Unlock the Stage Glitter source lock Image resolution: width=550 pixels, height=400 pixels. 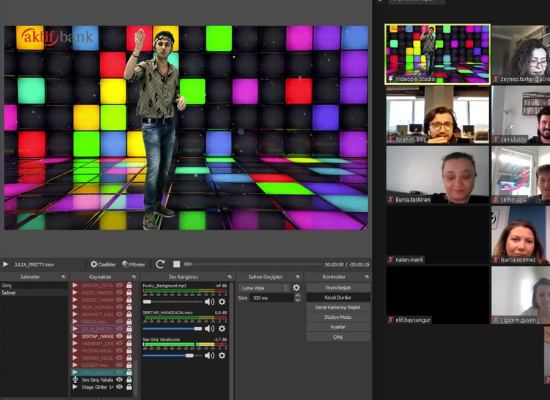[129, 387]
